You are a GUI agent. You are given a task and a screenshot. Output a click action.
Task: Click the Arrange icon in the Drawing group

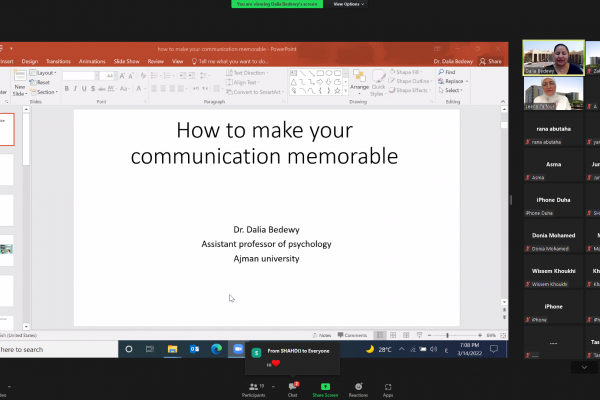(x=360, y=80)
